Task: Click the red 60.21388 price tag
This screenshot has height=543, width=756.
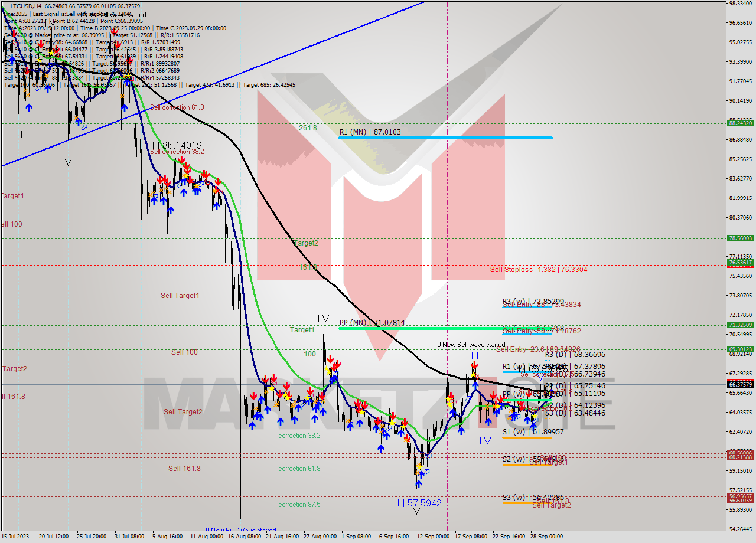Action: tap(741, 457)
